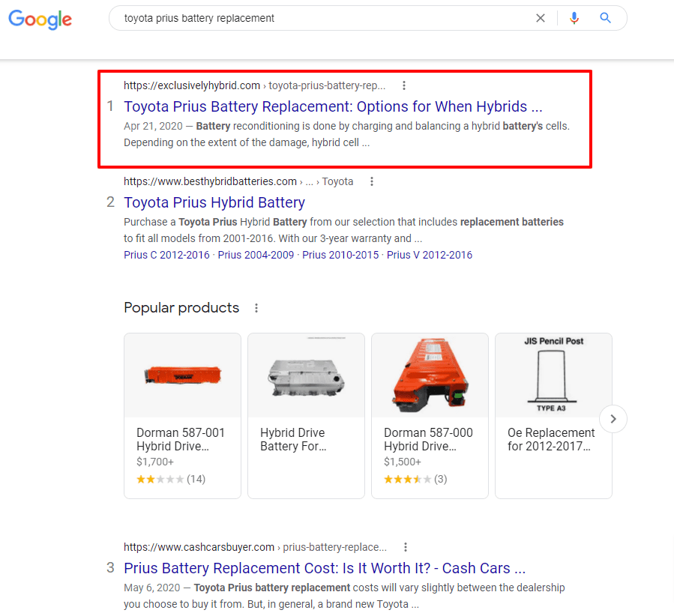Clear the search query with X icon
The width and height of the screenshot is (674, 616).
pos(541,18)
